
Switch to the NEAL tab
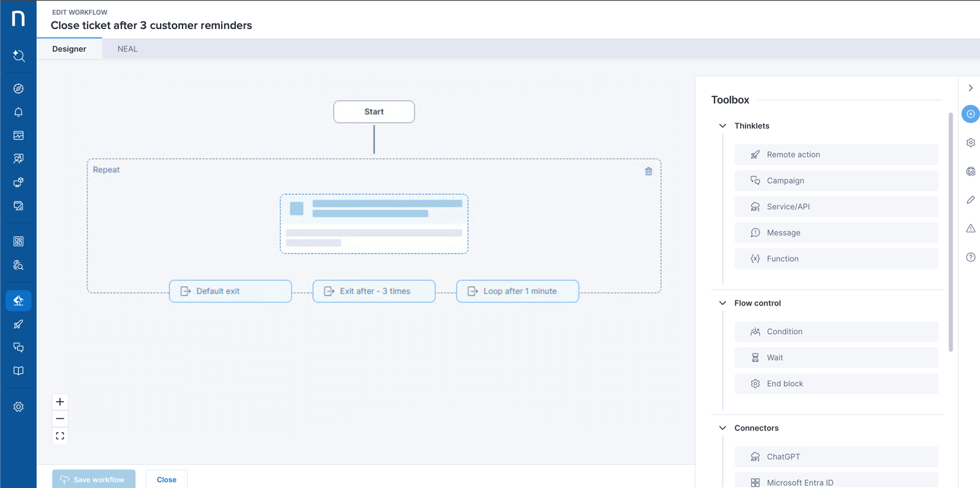[127, 49]
